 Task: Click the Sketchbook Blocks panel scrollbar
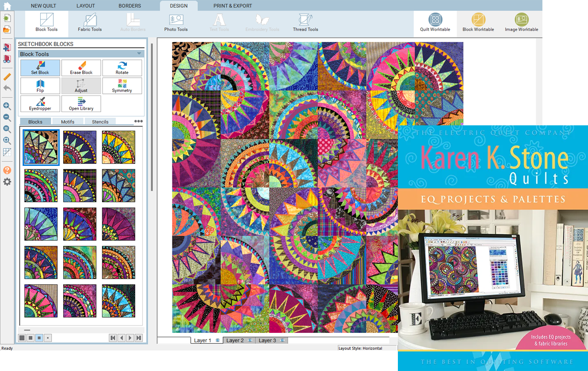[x=152, y=117]
